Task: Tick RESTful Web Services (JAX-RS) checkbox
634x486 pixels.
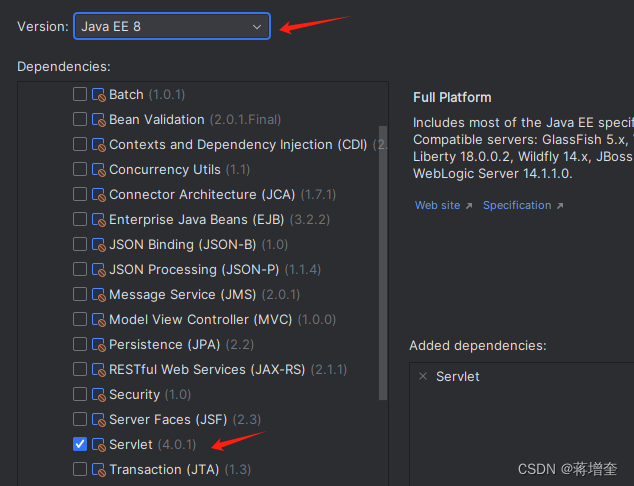Action: coord(80,370)
